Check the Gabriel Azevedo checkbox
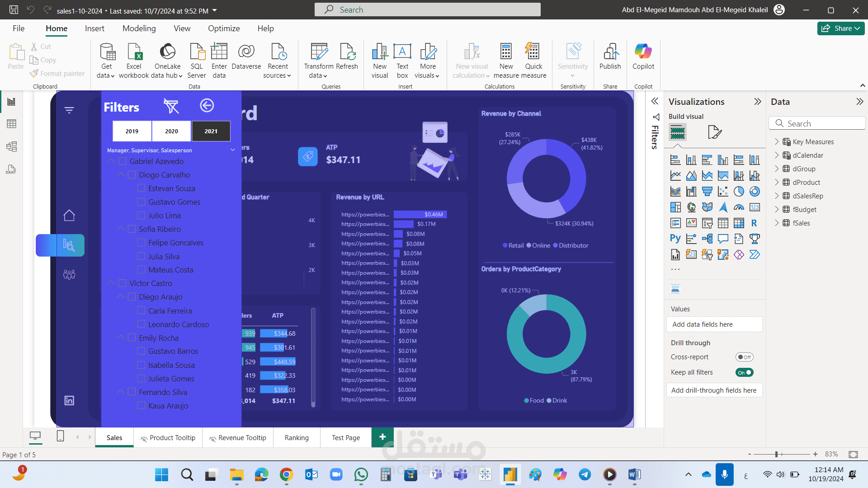868x488 pixels. pyautogui.click(x=122, y=161)
